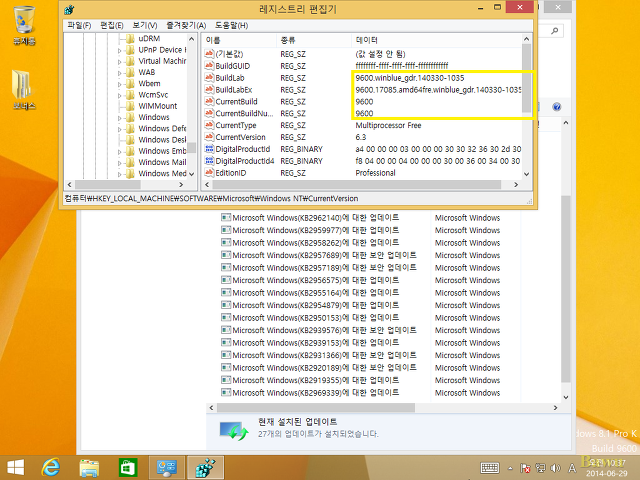Expand the WAB tree node
Viewport: 640px width, 480px height.
(120, 73)
